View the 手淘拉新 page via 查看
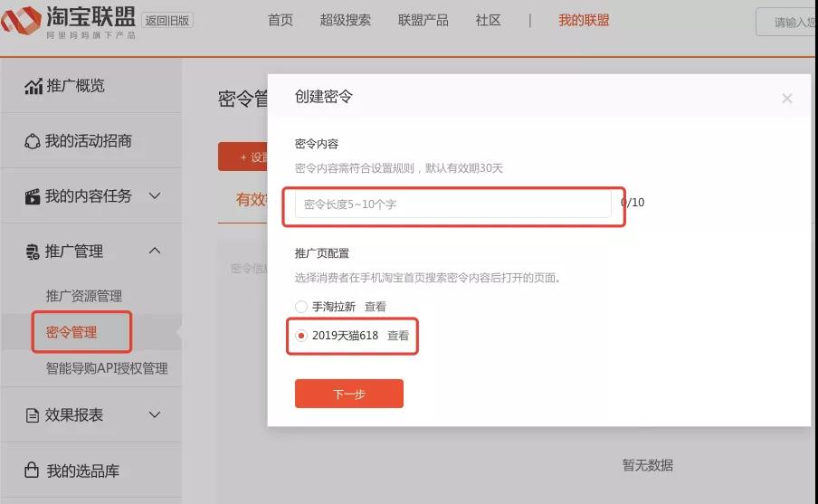 [376, 307]
